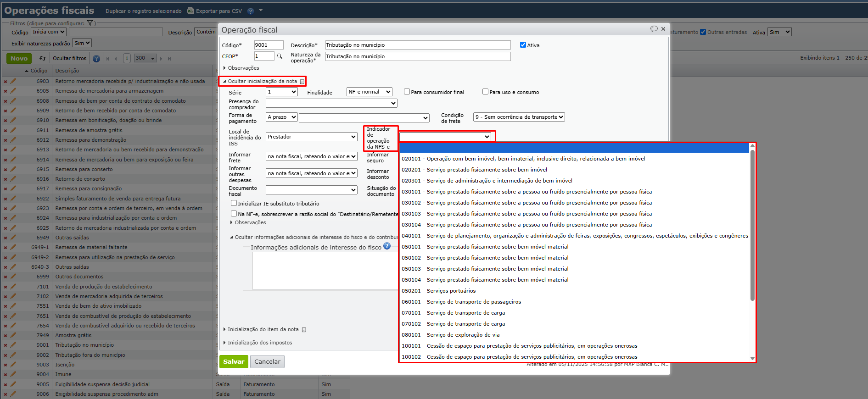Image resolution: width=868 pixels, height=399 pixels.
Task: Delete row 6917 using its red X icon
Action: (6, 188)
